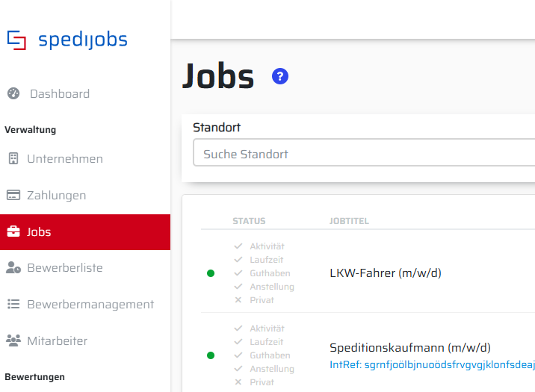The height and width of the screenshot is (392, 535).
Task: Open the LKW-Fahrer (m/w/d) job
Action: point(386,273)
